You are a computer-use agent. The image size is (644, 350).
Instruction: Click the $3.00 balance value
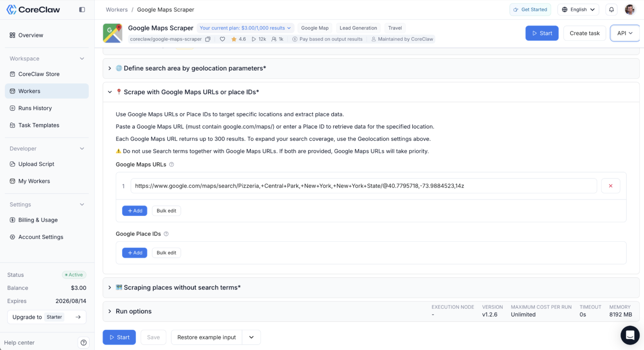coord(79,288)
